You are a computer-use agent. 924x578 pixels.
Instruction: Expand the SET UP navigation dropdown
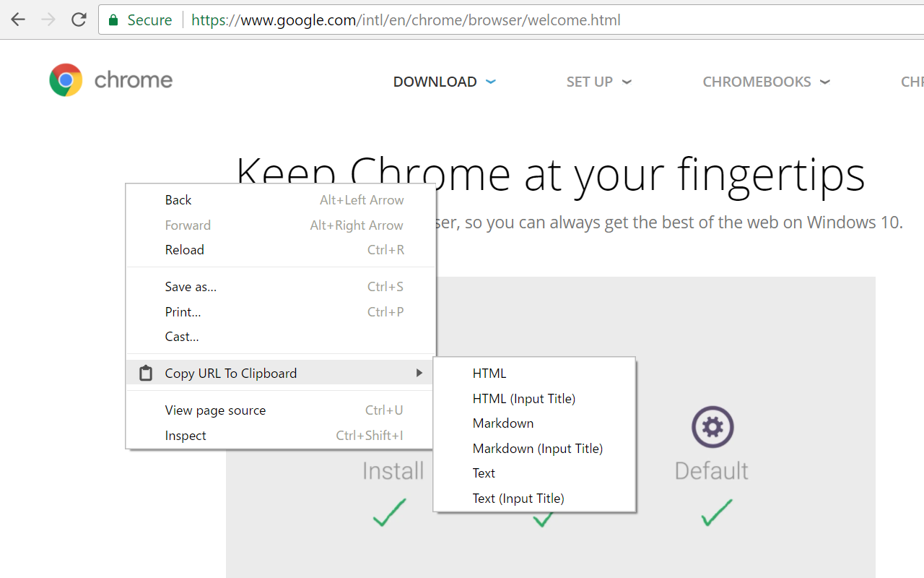pyautogui.click(x=599, y=82)
